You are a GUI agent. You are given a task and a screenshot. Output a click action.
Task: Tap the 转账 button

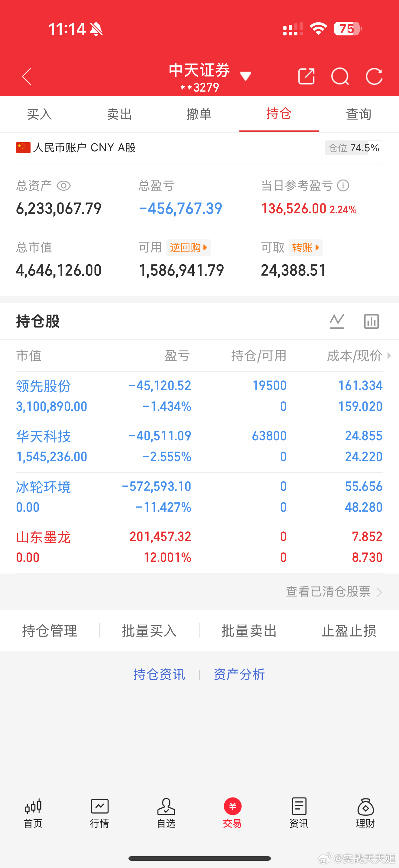pyautogui.click(x=306, y=248)
